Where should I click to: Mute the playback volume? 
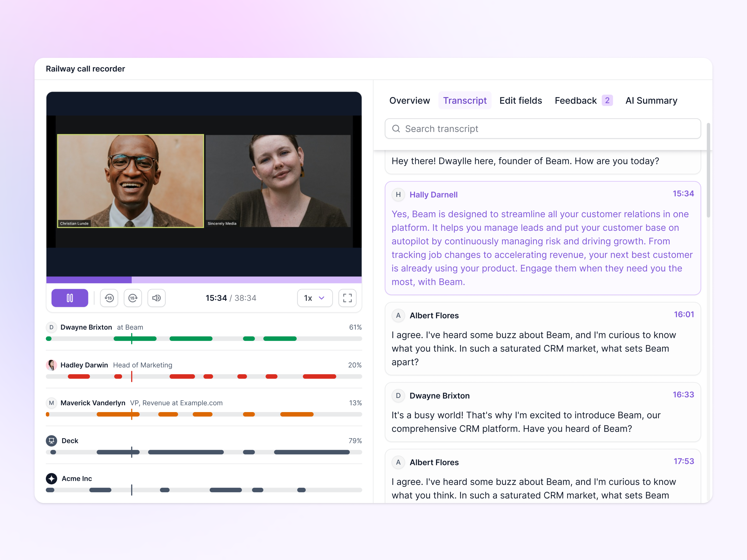(x=156, y=298)
